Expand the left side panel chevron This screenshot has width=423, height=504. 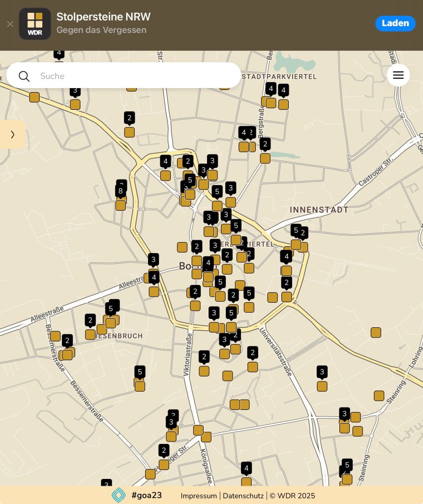tap(12, 134)
